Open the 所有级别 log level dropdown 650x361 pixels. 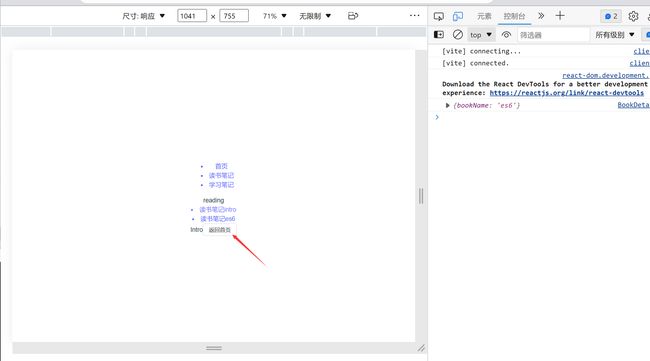[615, 35]
